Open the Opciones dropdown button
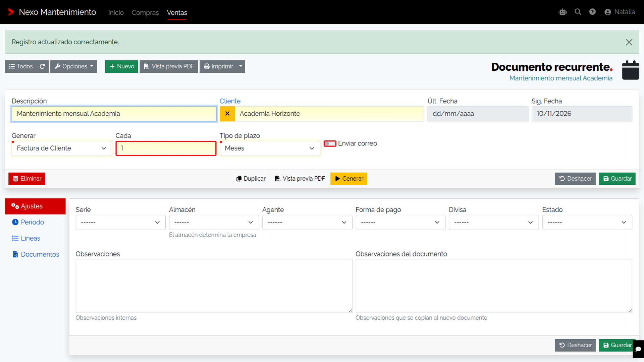Screen dimensions: 644x362 pos(74,66)
